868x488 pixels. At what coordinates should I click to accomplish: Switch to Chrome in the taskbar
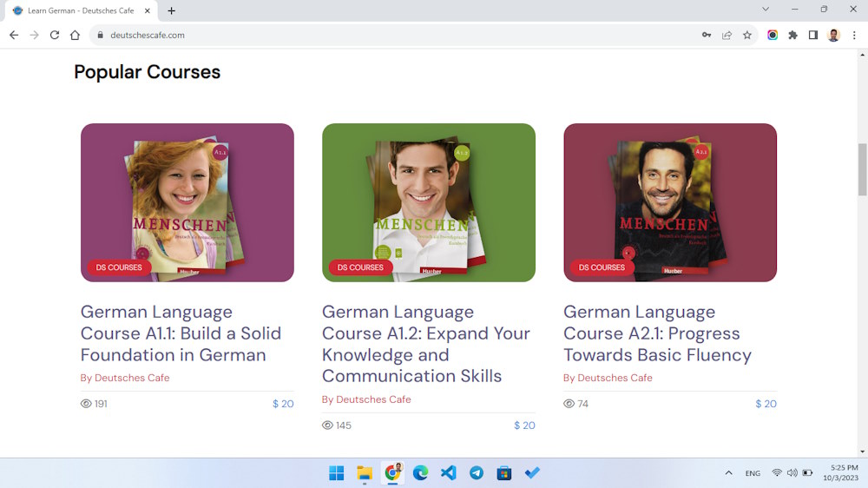[392, 473]
